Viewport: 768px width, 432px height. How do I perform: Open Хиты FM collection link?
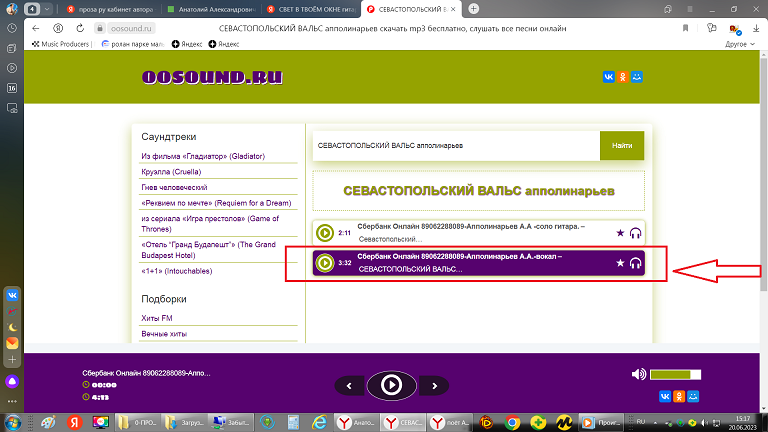[x=157, y=318]
